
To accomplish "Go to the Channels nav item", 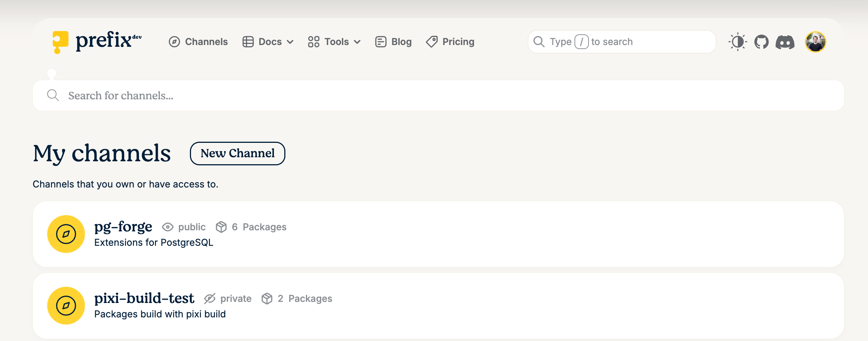I will (x=198, y=42).
